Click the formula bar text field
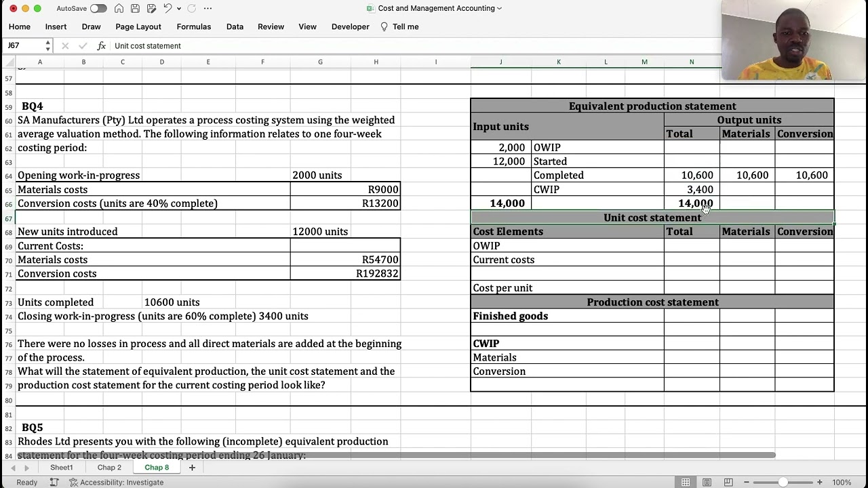Screen dimensions: 868x488 [x=414, y=45]
